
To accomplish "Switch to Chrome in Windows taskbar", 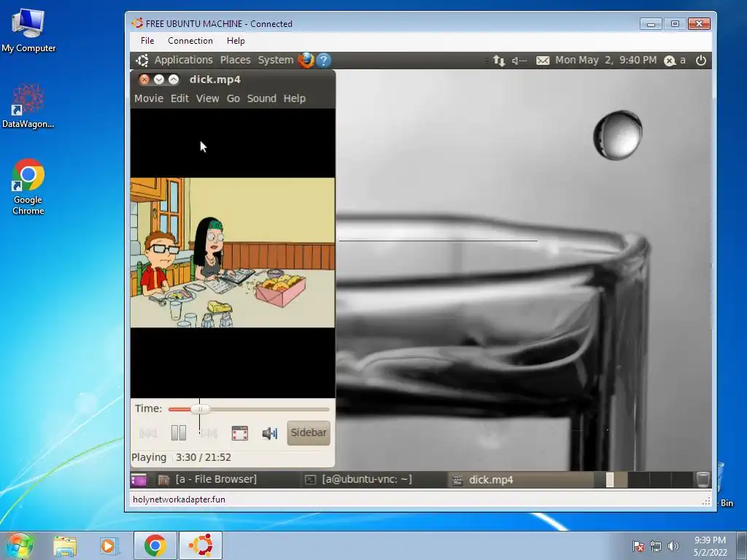I will click(x=155, y=545).
